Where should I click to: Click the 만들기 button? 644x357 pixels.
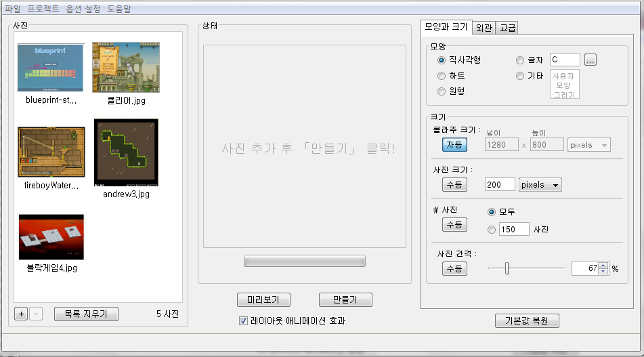pos(345,299)
